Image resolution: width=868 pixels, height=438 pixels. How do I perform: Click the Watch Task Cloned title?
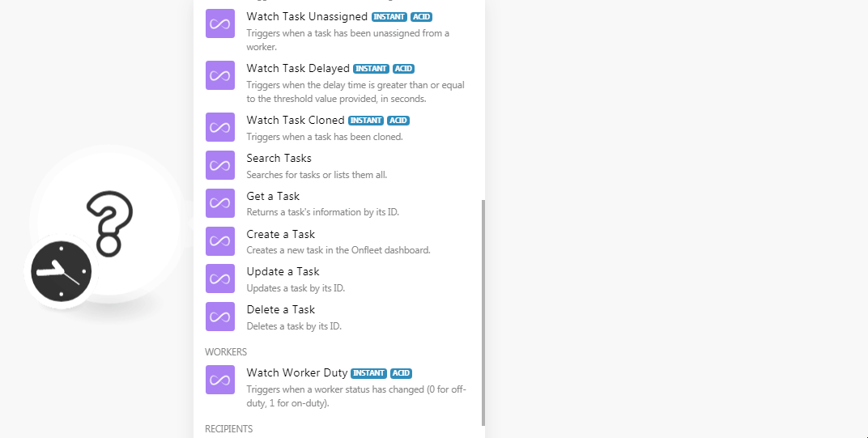tap(296, 120)
